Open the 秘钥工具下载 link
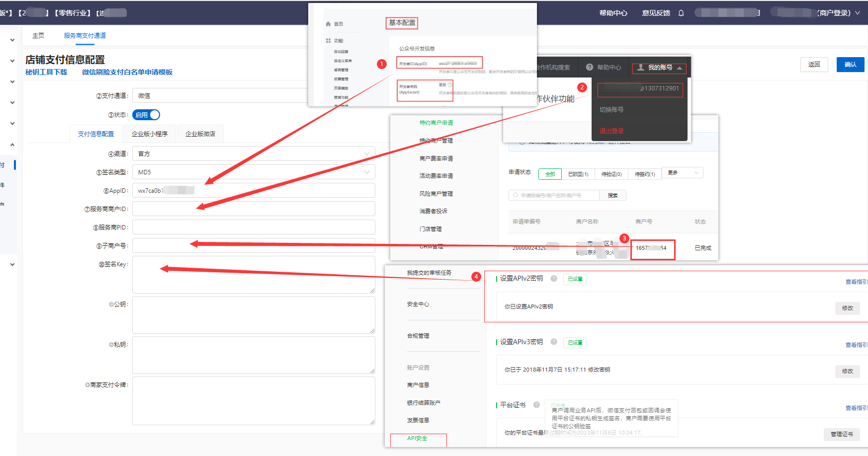 [x=46, y=73]
